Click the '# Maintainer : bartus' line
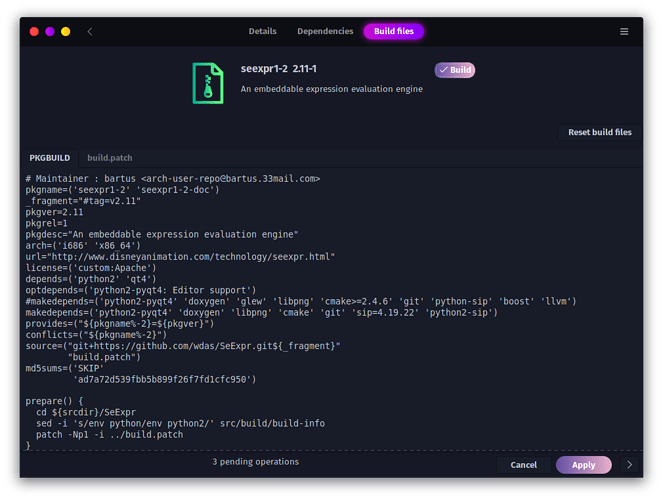 (x=173, y=179)
